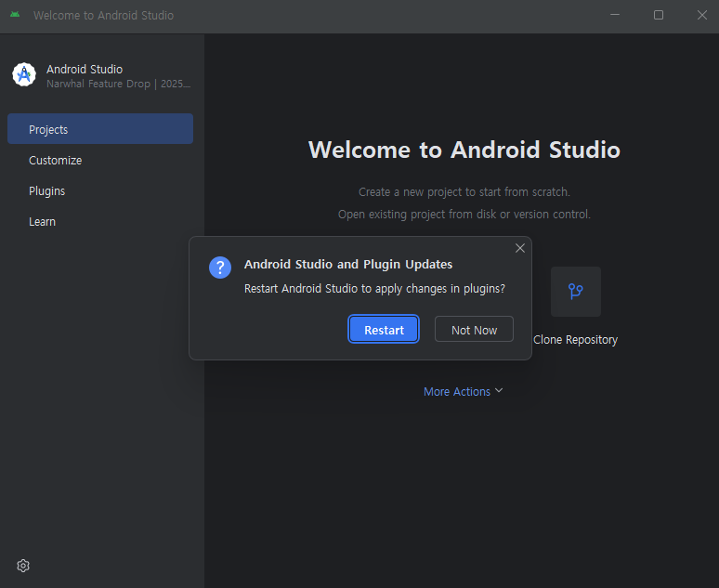Click the Android Studio and Plugin Updates title
The image size is (719, 588).
pos(348,265)
